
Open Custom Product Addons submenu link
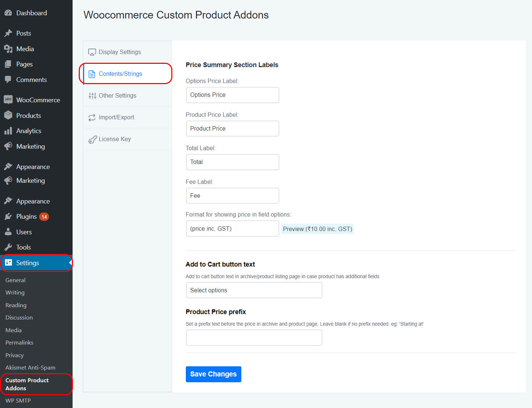tap(27, 384)
